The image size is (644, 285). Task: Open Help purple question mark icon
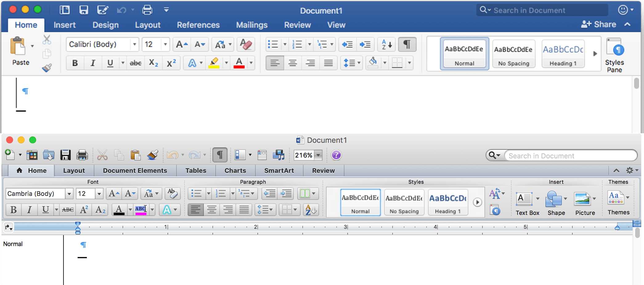pyautogui.click(x=336, y=155)
